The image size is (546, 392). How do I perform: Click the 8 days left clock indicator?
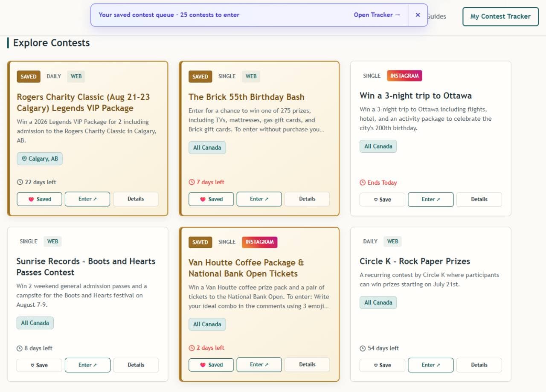click(35, 348)
